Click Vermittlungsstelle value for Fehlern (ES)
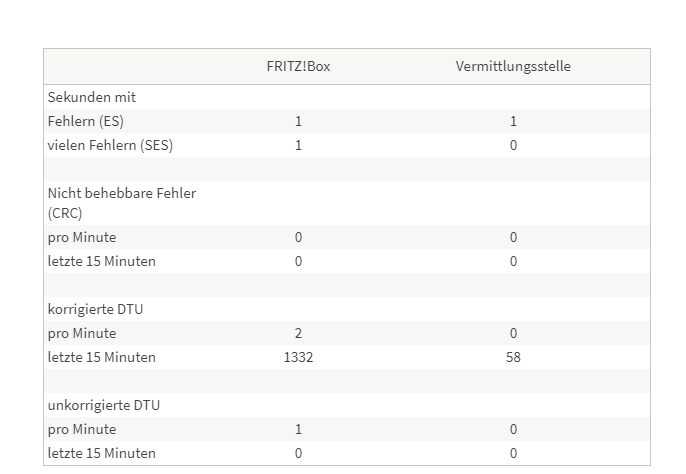Viewport: 686px width, 474px height. pyautogui.click(x=513, y=121)
